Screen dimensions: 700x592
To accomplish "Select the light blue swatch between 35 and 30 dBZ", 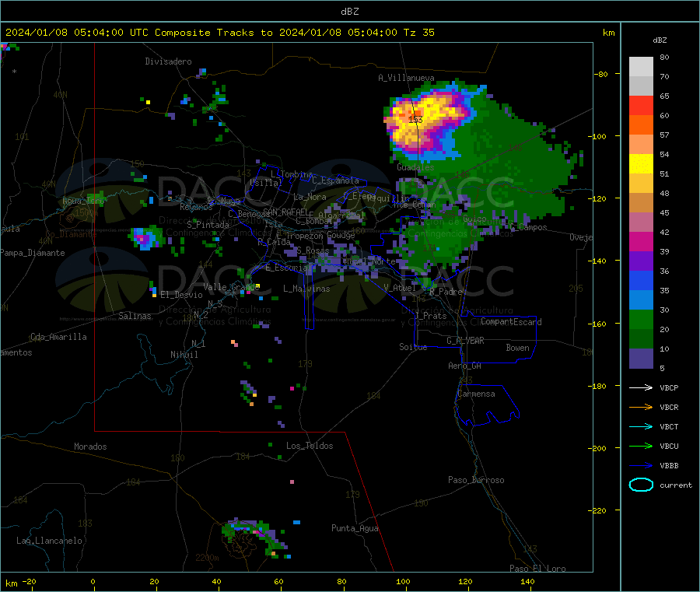I will [x=641, y=300].
